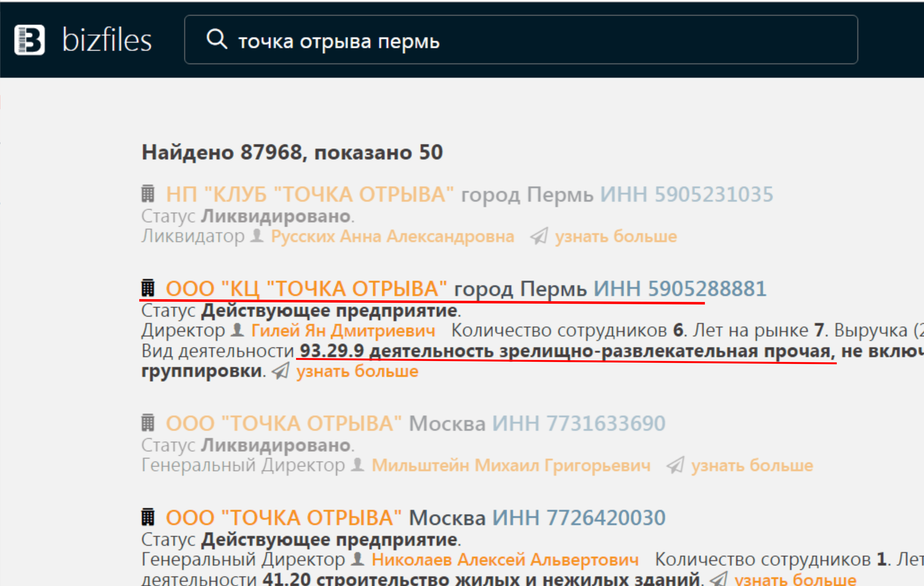Open Николаев Алексей Альвертович profile
The width and height of the screenshot is (924, 586).
[505, 560]
